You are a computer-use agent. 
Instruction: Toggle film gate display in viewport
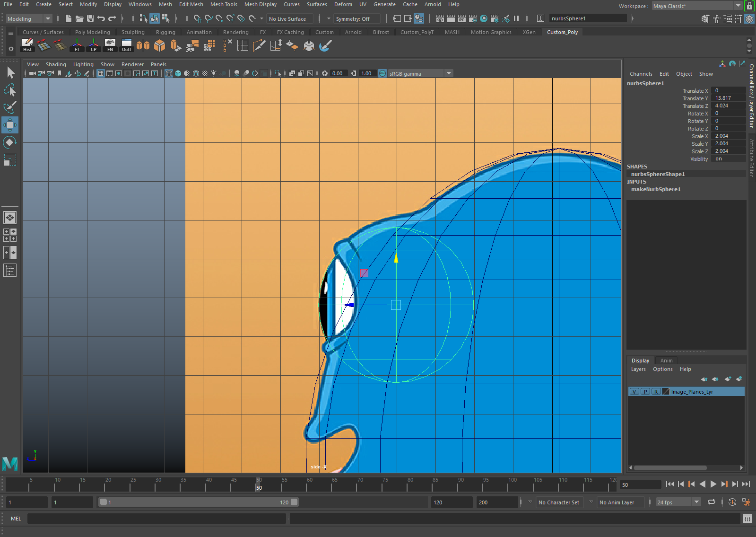pyautogui.click(x=110, y=73)
